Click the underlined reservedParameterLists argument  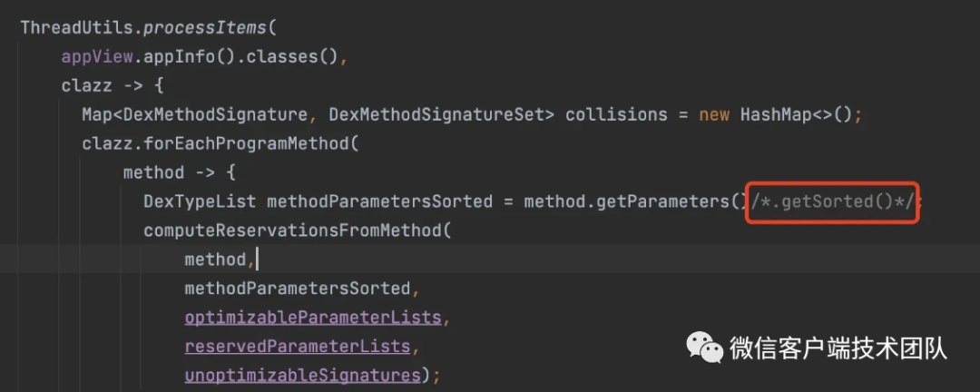point(297,347)
